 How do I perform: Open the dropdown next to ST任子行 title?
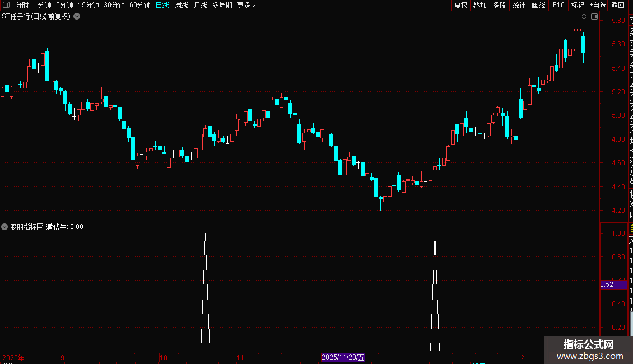[77, 17]
